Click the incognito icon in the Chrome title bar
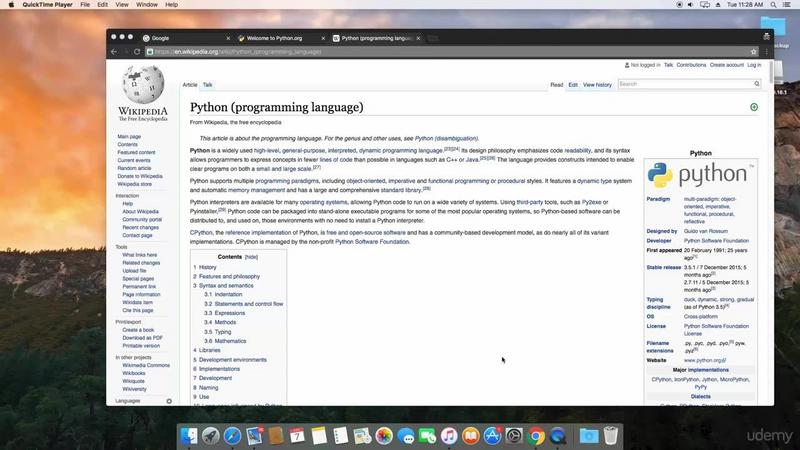Viewport: 800px width, 450px height. (x=766, y=37)
